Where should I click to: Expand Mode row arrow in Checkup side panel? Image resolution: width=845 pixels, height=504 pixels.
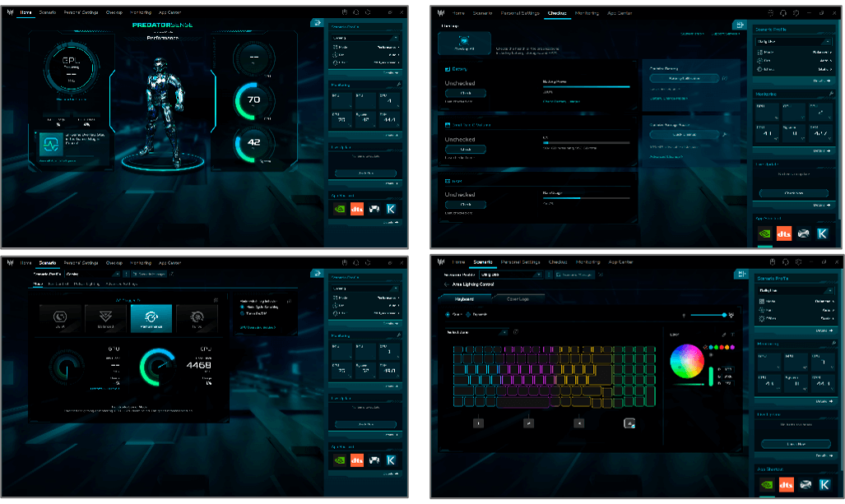[x=830, y=53]
